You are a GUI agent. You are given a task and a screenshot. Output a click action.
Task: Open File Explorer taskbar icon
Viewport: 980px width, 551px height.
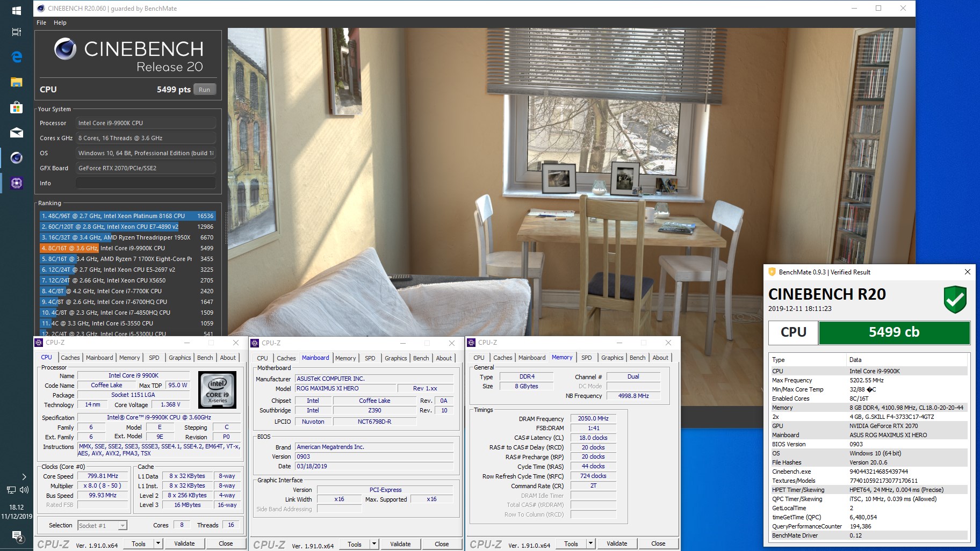pyautogui.click(x=16, y=82)
